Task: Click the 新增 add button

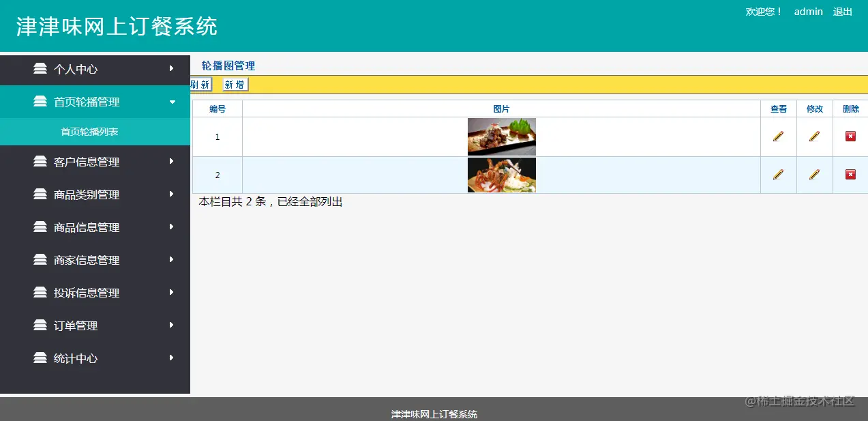Action: pos(236,85)
